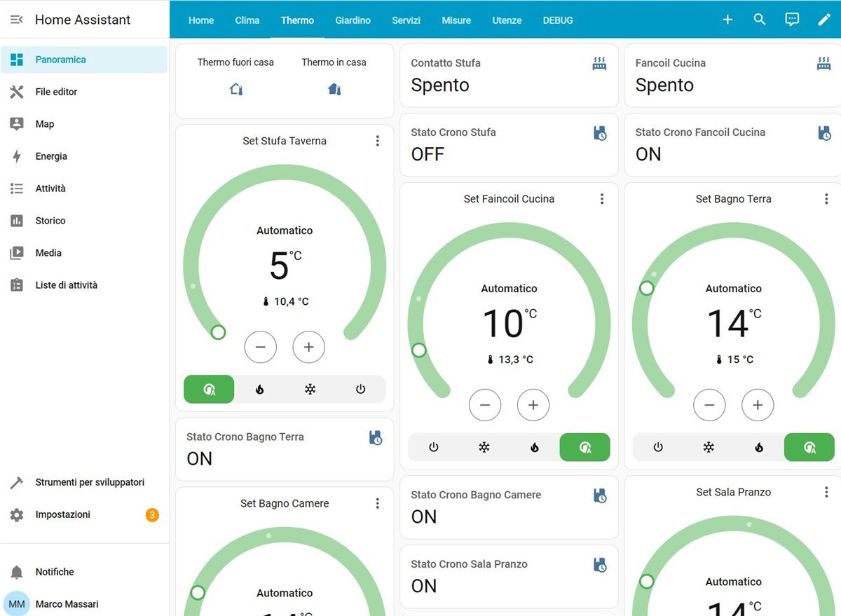This screenshot has height=616, width=841.
Task: Open the Set Stufa Taverna card menu
Action: click(378, 140)
